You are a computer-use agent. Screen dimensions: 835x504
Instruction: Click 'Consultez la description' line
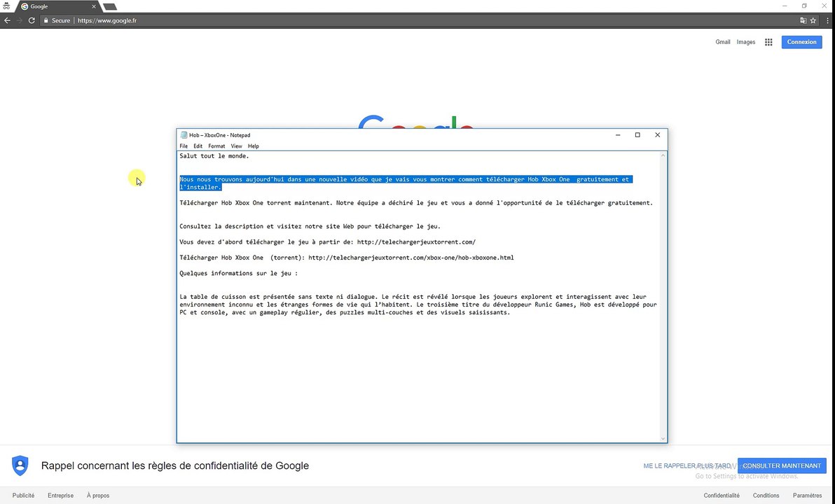click(310, 226)
